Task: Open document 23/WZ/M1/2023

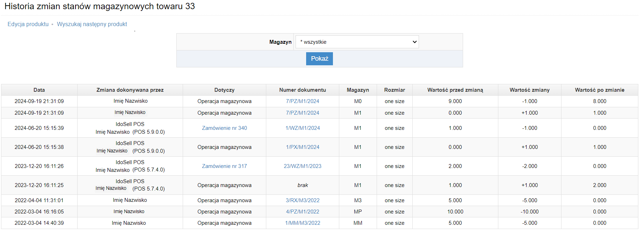Action: [303, 166]
